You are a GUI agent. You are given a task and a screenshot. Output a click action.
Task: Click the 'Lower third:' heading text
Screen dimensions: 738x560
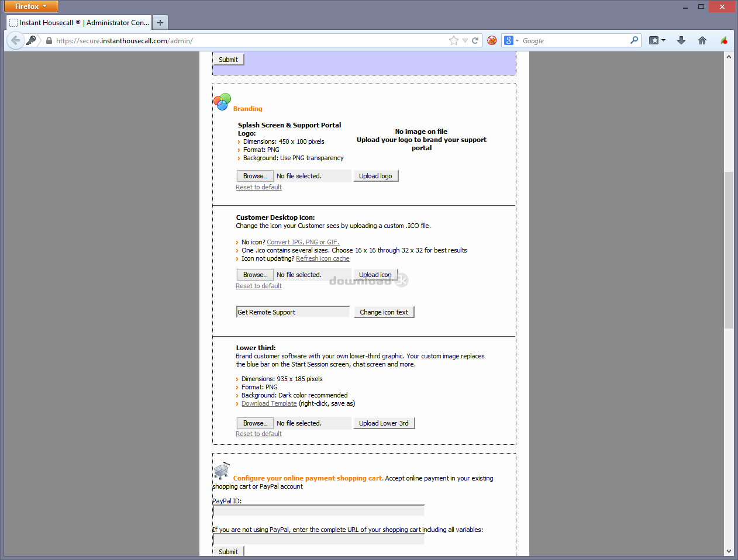[256, 348]
